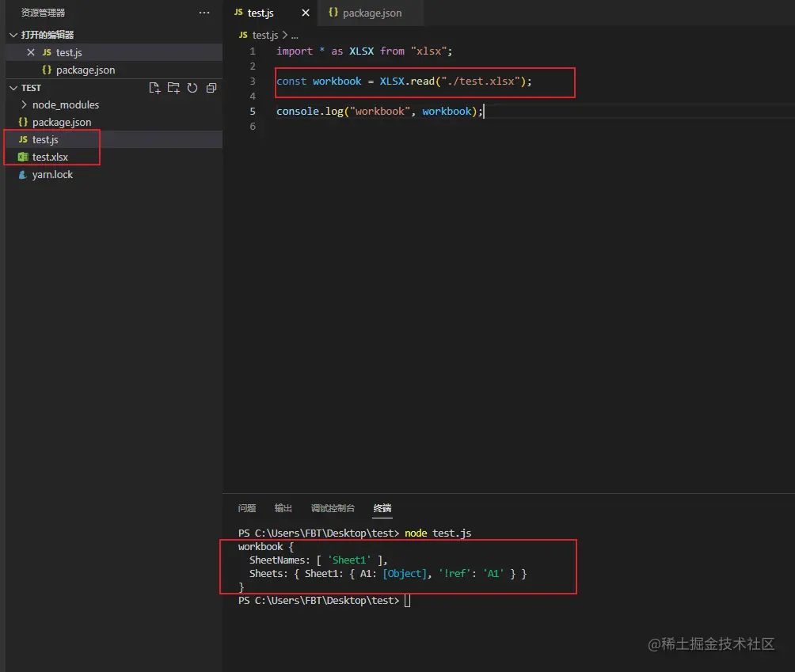The height and width of the screenshot is (672, 795).
Task: Close the test.js editor tab
Action: pos(305,13)
